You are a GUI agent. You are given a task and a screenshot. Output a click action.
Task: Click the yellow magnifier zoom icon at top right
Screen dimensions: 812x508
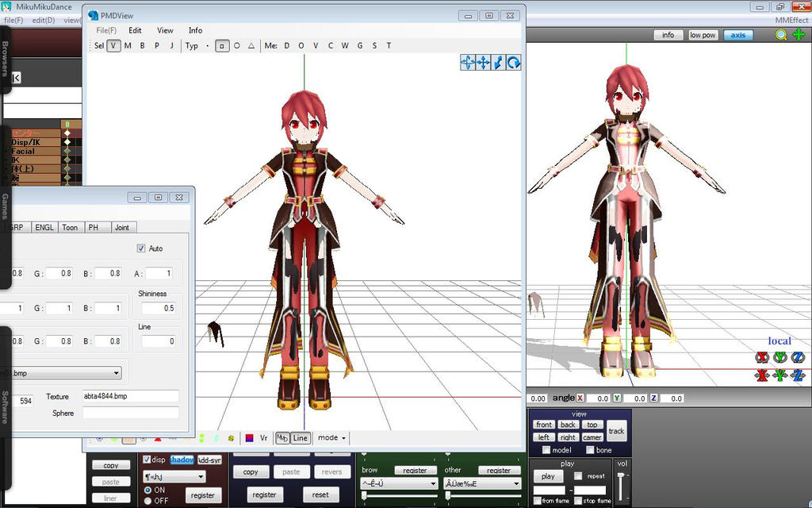tap(781, 35)
